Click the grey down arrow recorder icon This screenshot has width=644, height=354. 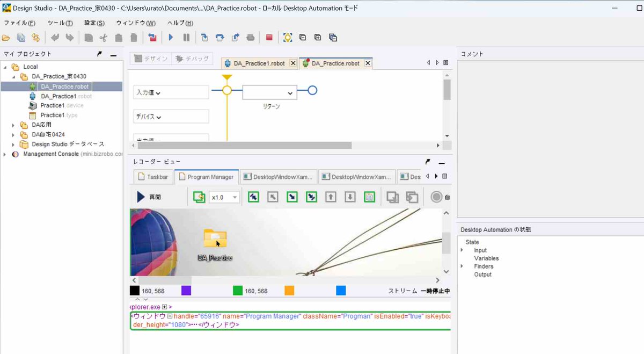(x=350, y=197)
